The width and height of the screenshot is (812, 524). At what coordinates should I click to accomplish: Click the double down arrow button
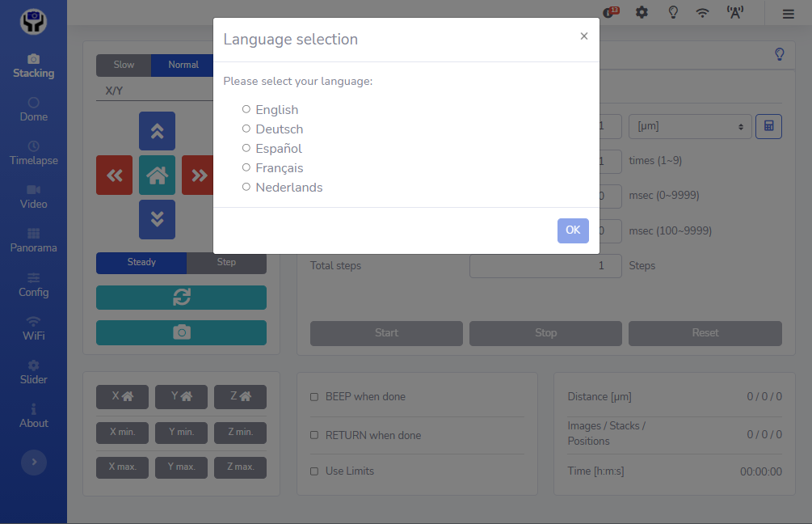[x=157, y=219]
